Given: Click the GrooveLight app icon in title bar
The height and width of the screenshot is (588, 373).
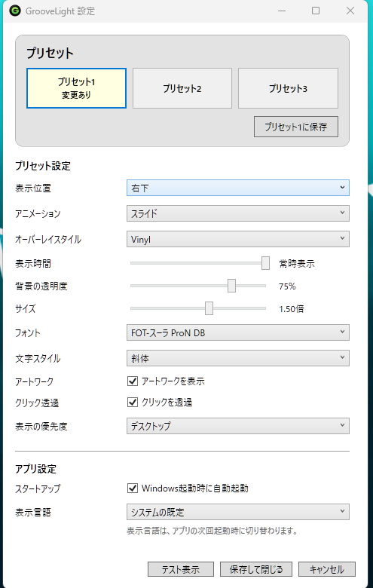Looking at the screenshot, I should [x=15, y=11].
